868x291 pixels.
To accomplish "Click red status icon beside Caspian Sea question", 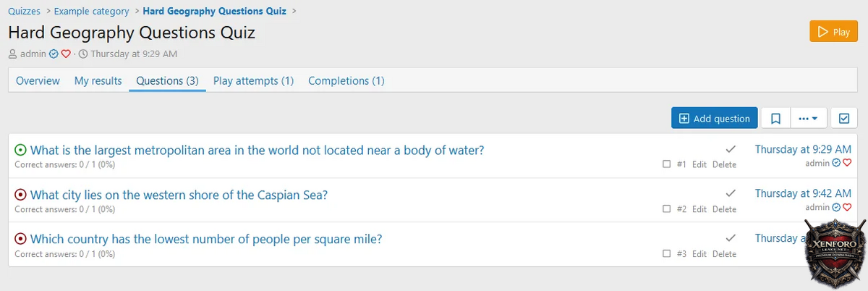I will click(x=20, y=195).
